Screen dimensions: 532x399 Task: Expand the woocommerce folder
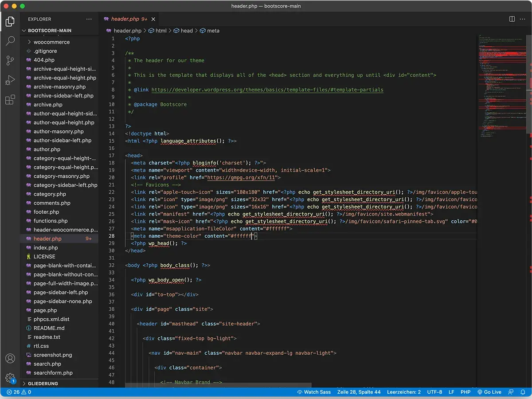[59, 42]
